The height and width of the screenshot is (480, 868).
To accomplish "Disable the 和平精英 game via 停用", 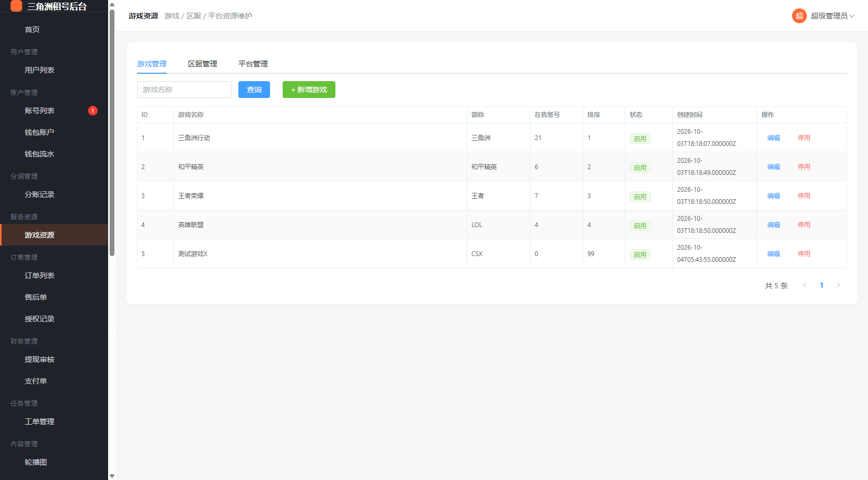I will click(x=804, y=167).
